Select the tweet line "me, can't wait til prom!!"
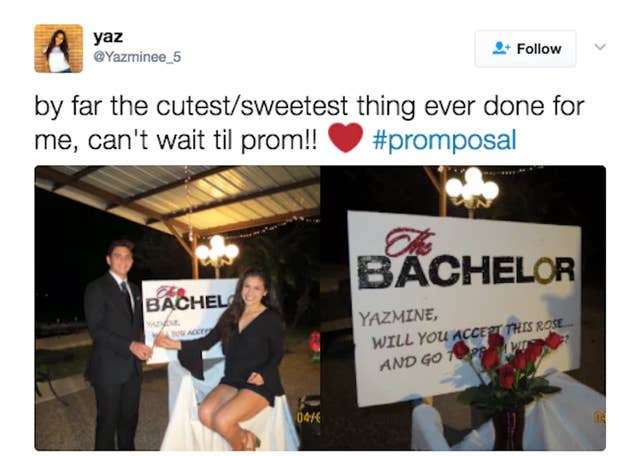 (x=175, y=140)
